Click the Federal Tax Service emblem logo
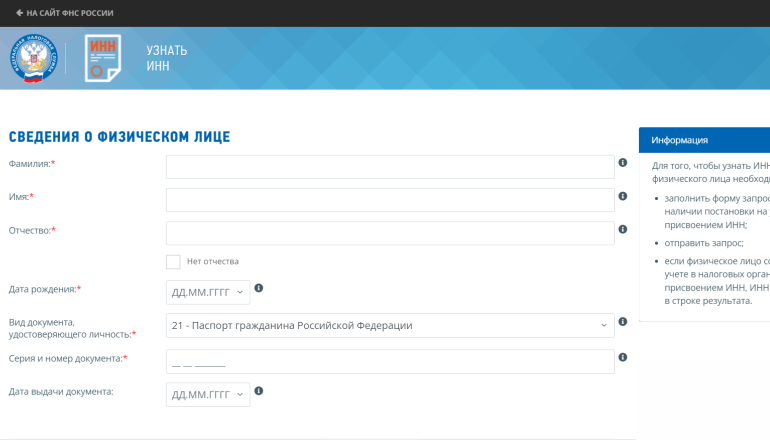 coord(33,58)
